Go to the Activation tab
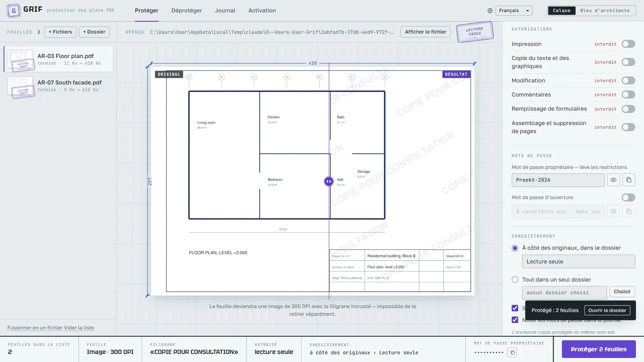The width and height of the screenshot is (644, 362). [x=262, y=10]
